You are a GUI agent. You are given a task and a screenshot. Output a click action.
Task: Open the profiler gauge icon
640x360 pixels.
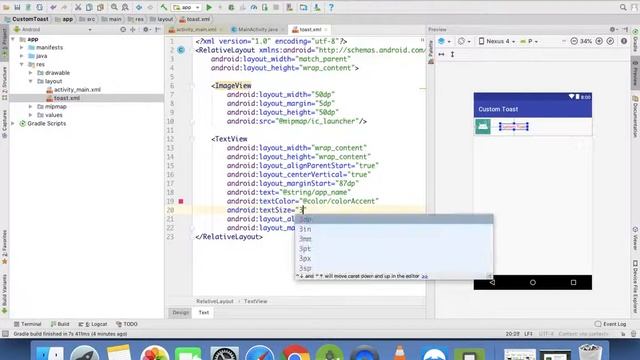(x=253, y=7)
